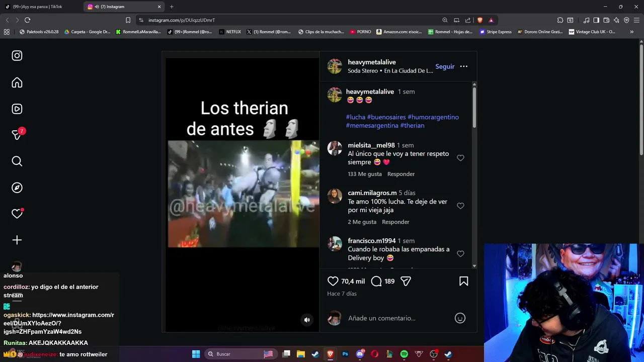This screenshot has width=644, height=362.
Task: Click the Seguir follow button
Action: [x=445, y=66]
